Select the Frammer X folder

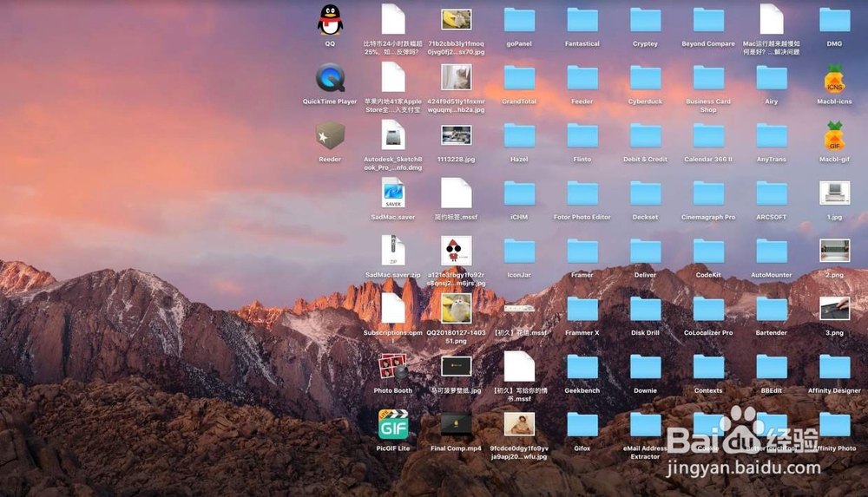(582, 310)
